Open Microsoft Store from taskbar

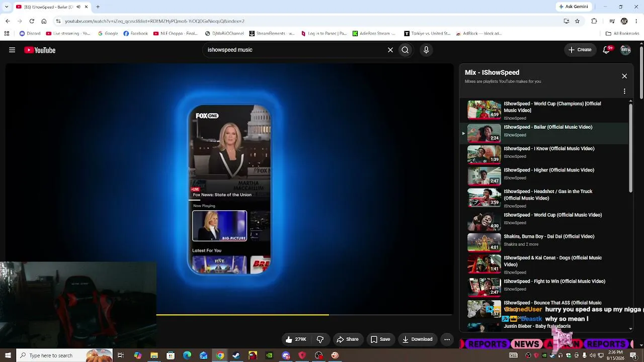[x=171, y=355]
